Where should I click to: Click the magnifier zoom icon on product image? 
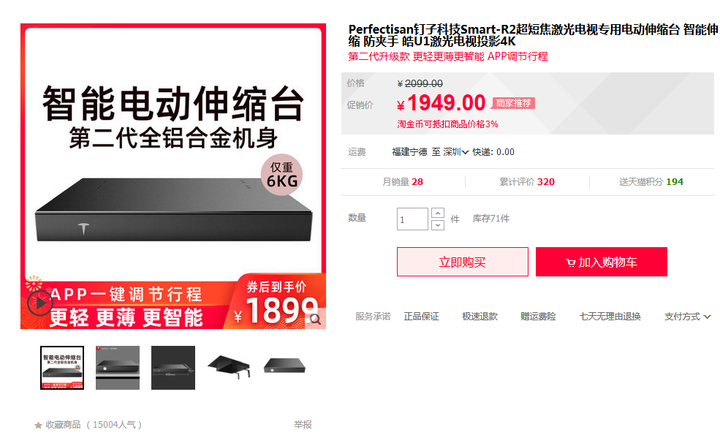(x=315, y=319)
